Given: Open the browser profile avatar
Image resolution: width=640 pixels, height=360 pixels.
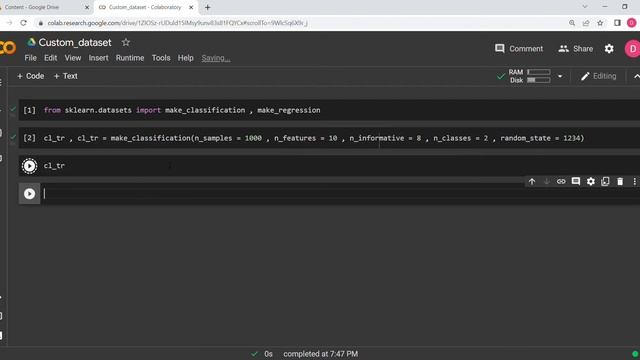Looking at the screenshot, I should [631, 23].
